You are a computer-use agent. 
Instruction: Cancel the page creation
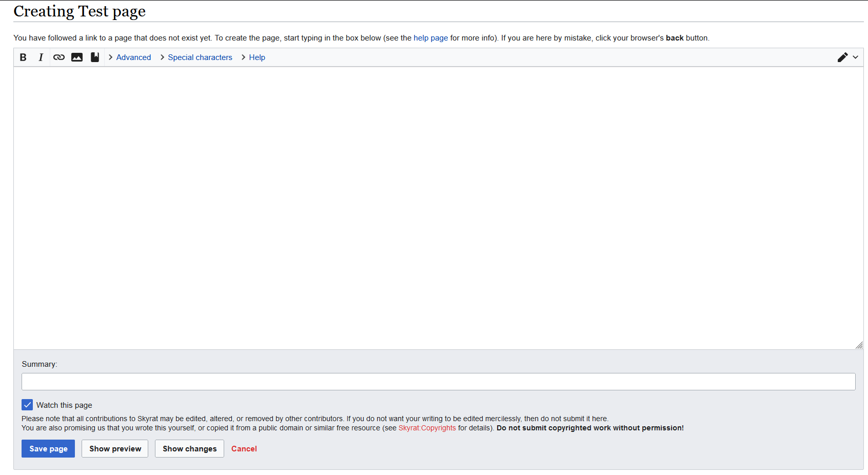tap(244, 449)
